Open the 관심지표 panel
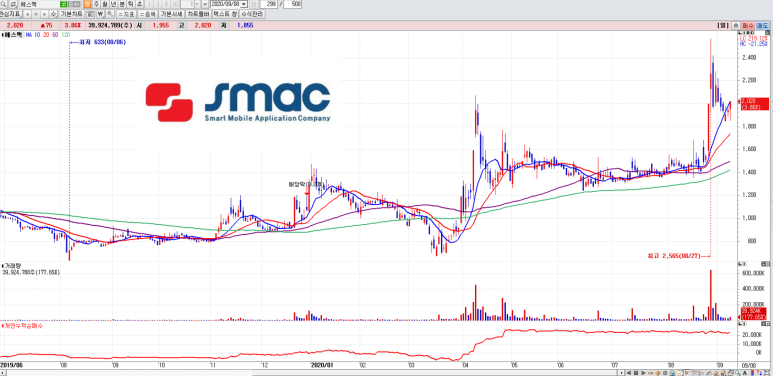The width and height of the screenshot is (773, 376). pyautogui.click(x=10, y=14)
